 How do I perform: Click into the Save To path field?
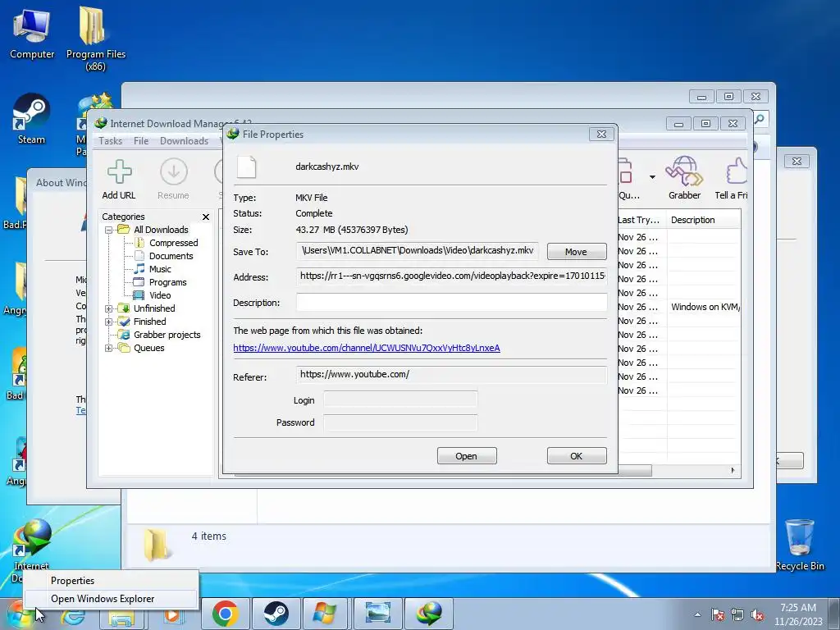418,251
